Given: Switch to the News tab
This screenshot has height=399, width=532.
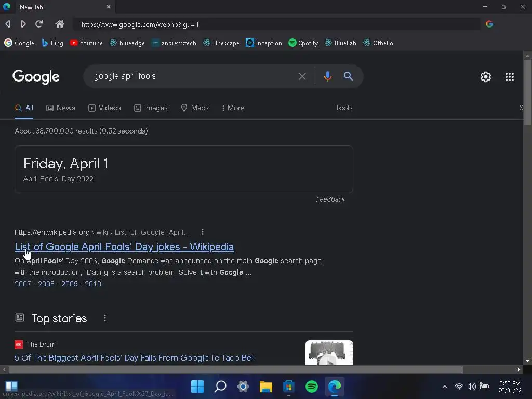Looking at the screenshot, I should click(61, 108).
